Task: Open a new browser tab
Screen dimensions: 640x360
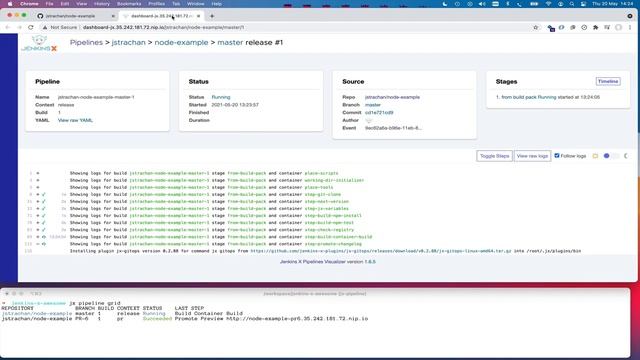Action: [x=212, y=16]
